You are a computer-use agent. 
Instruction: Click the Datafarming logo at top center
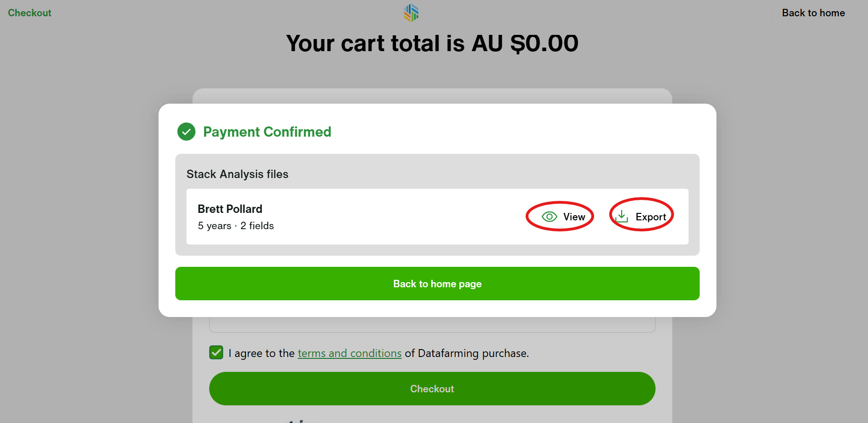point(411,13)
